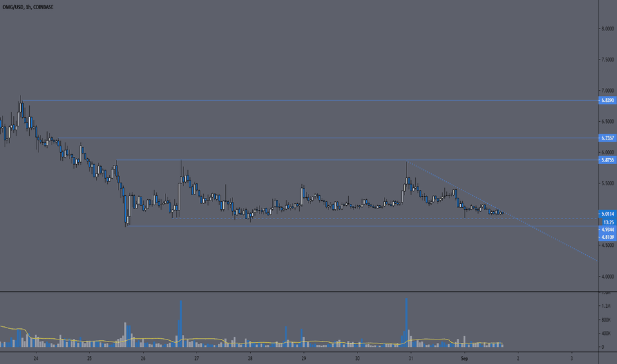Click the 1.2M volume axis label
The image size is (617, 364).
click(606, 306)
